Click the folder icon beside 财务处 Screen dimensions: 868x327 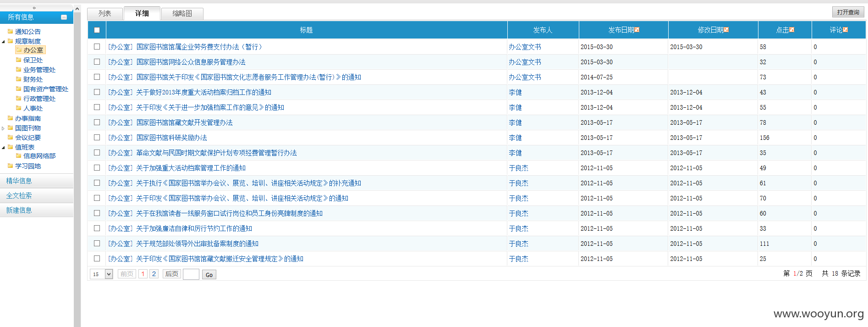19,79
